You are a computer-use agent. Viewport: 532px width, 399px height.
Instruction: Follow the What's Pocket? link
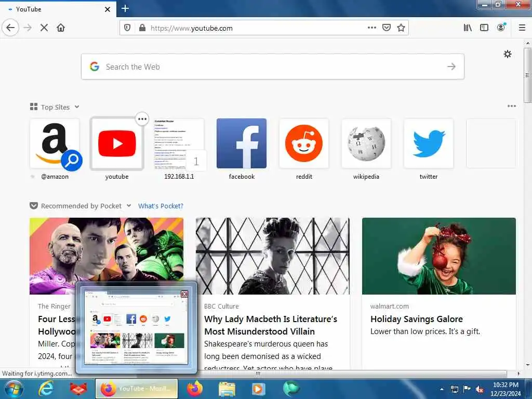pyautogui.click(x=161, y=206)
